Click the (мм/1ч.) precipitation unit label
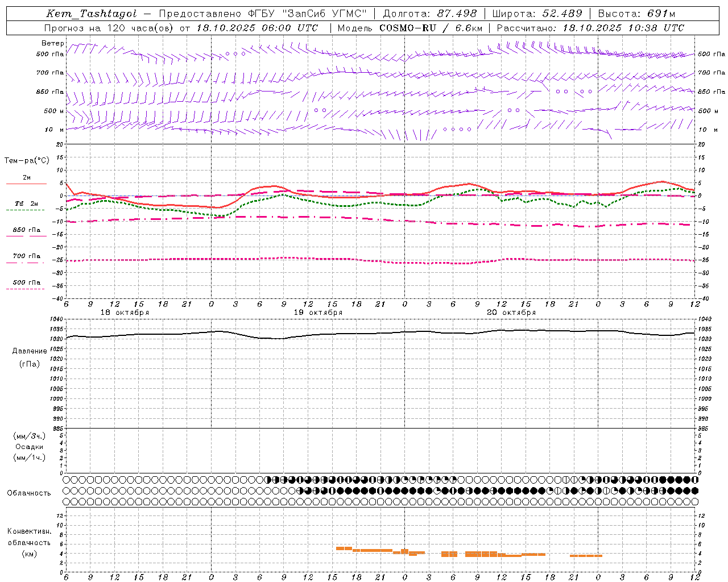Image resolution: width=728 pixels, height=582 pixels. pyautogui.click(x=30, y=458)
